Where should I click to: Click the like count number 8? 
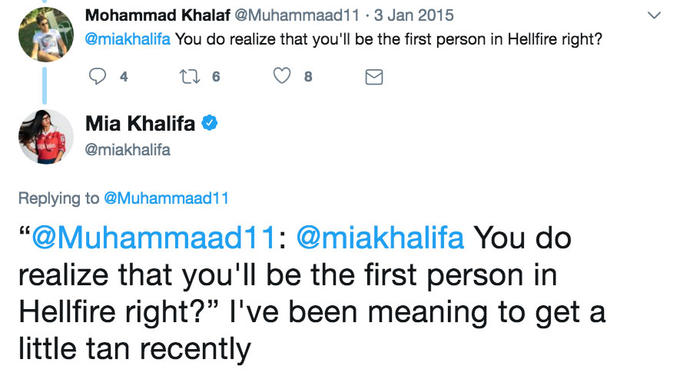pyautogui.click(x=308, y=77)
